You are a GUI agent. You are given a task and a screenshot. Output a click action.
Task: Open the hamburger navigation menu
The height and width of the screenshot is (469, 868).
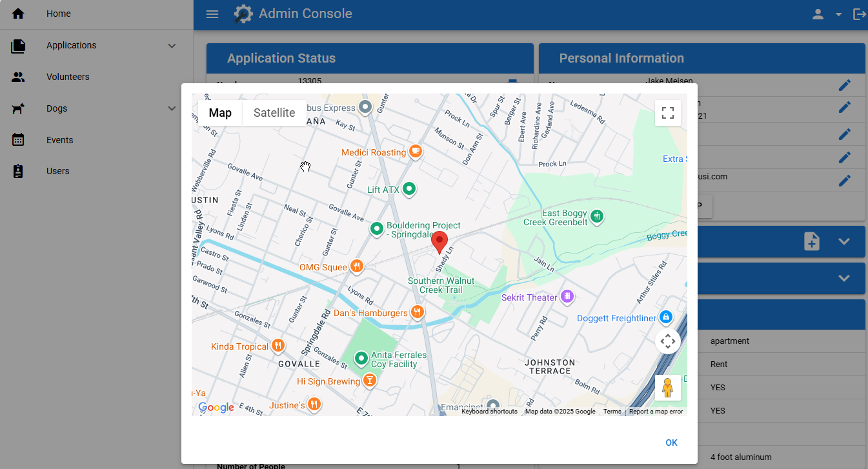(x=212, y=14)
